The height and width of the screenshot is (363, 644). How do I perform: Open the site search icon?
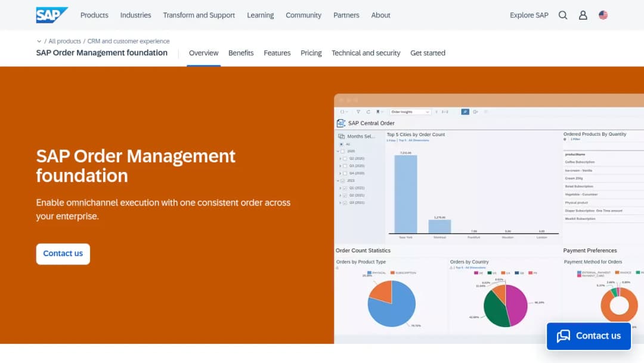coord(563,15)
